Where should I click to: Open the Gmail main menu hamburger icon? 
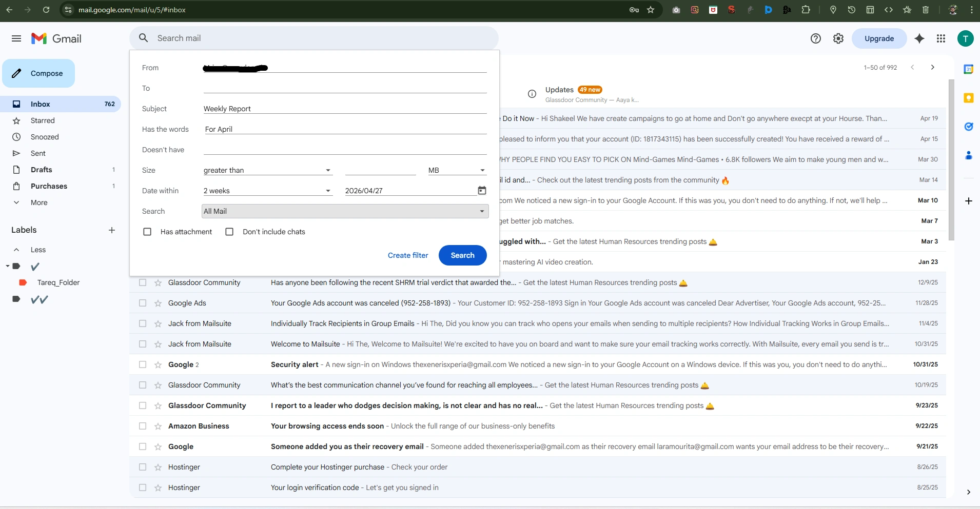pyautogui.click(x=16, y=38)
